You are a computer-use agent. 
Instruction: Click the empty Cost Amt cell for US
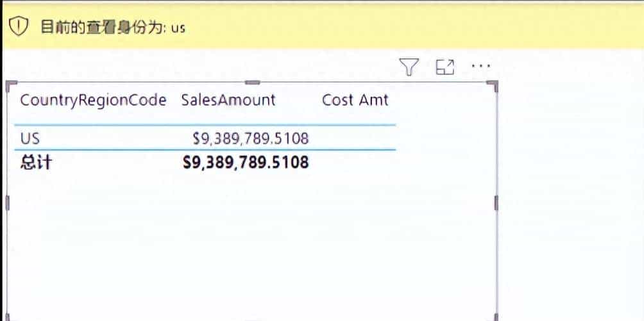355,138
